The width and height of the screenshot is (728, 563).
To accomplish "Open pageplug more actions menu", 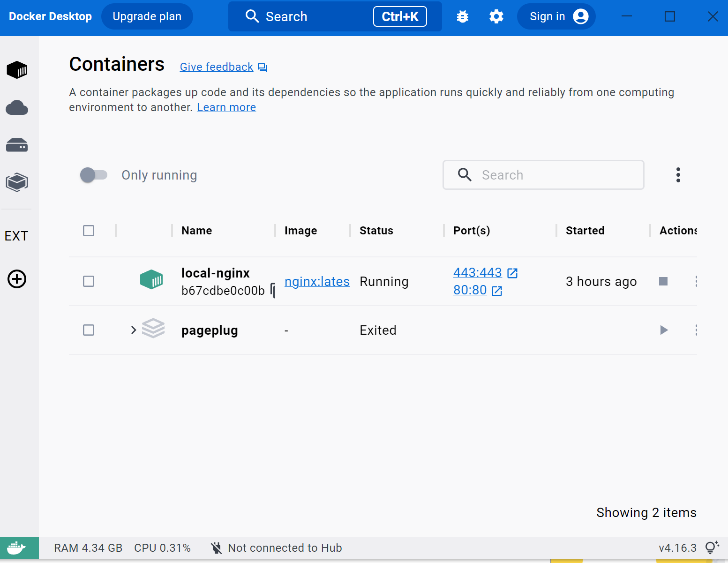I will pos(696,330).
